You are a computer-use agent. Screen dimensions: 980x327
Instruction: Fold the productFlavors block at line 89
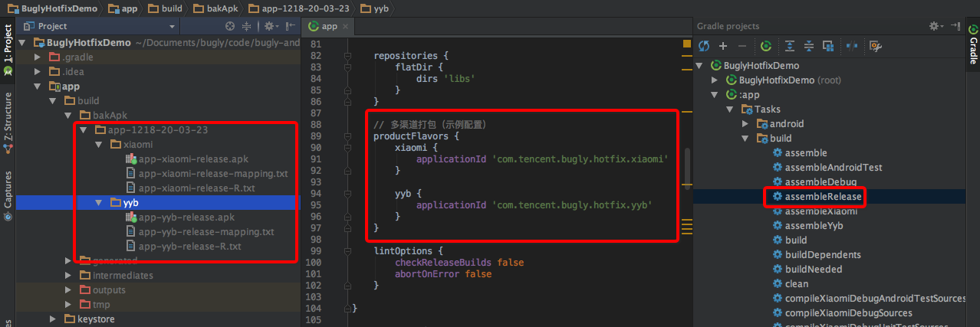347,136
